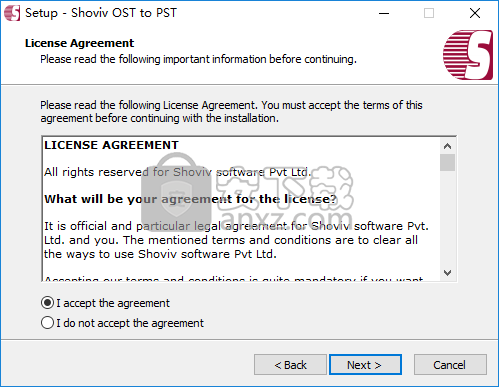The image size is (499, 387).
Task: Proceed with the "Next >" button
Action: 365,365
